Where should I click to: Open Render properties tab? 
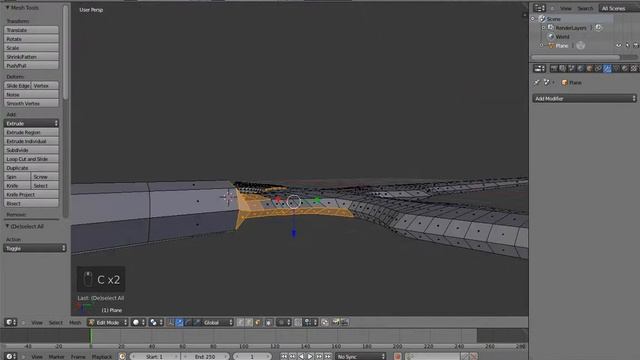pyautogui.click(x=554, y=69)
